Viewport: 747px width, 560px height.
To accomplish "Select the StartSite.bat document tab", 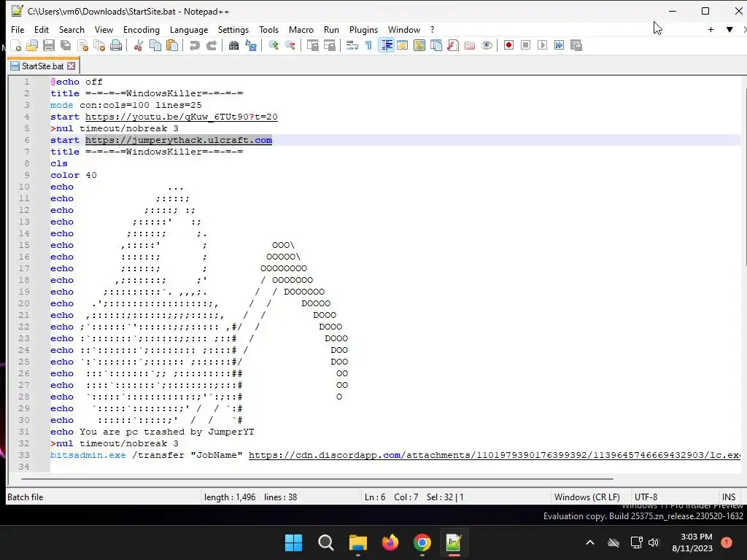I will click(42, 66).
